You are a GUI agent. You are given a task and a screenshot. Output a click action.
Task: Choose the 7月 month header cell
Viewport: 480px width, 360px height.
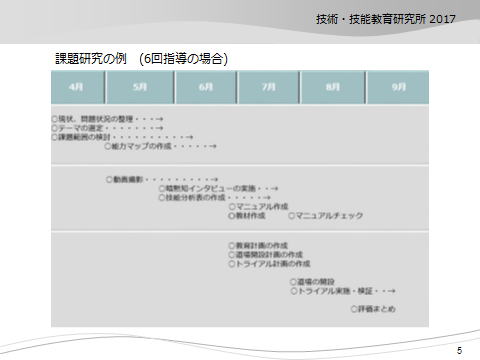coord(268,87)
